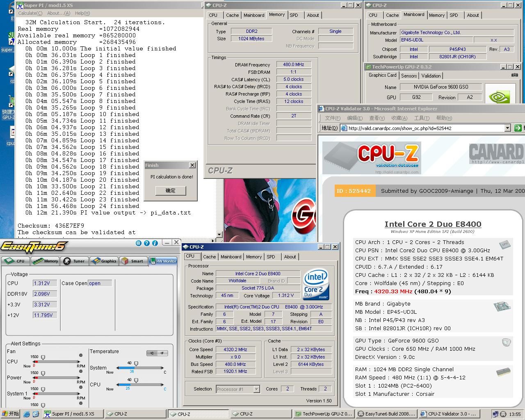Open EasyTune6 help question mark icon

coord(147,243)
